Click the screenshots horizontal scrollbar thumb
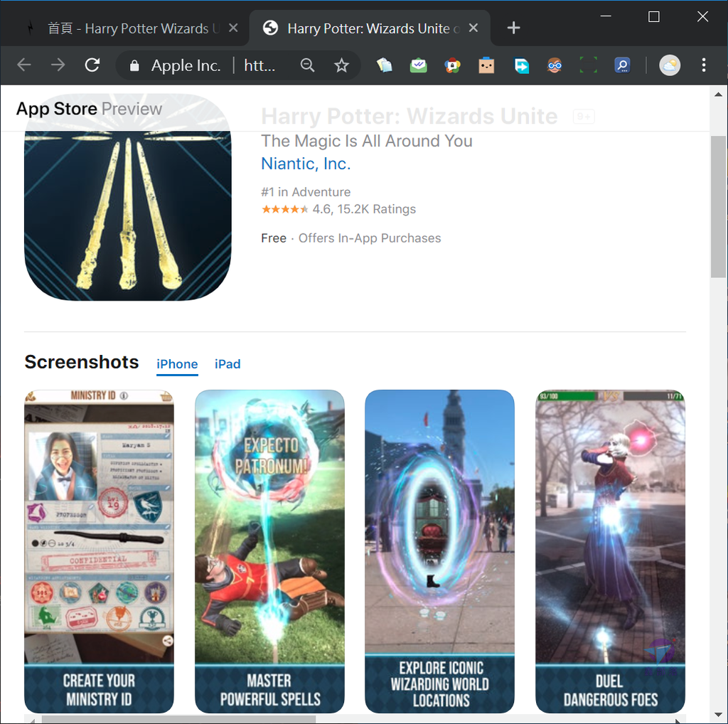The image size is (728, 724). [178, 719]
